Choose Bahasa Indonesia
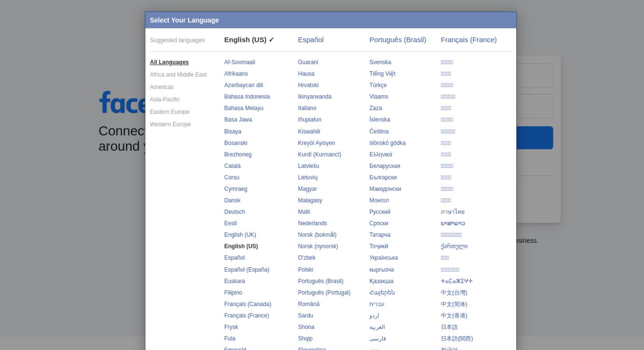644x350 pixels. pos(247,97)
